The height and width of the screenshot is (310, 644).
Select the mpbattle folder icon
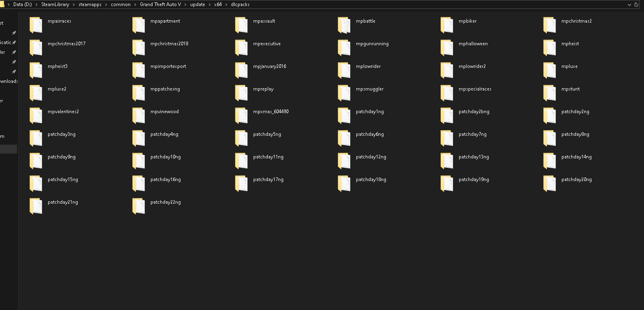coord(344,25)
